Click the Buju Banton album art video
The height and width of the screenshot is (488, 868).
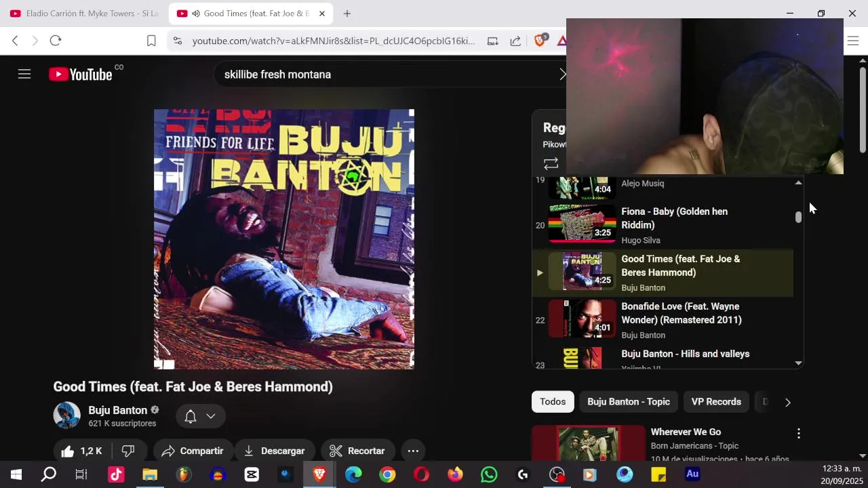[284, 239]
